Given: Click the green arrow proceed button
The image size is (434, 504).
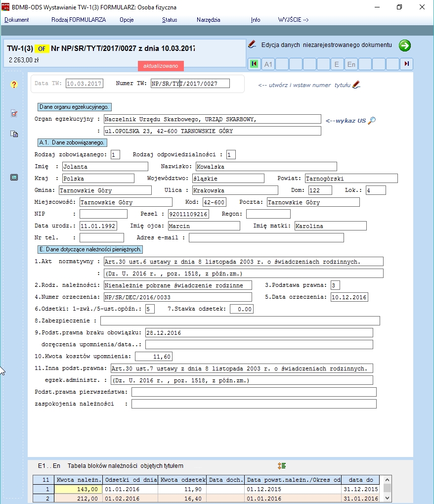Looking at the screenshot, I should pyautogui.click(x=405, y=46).
